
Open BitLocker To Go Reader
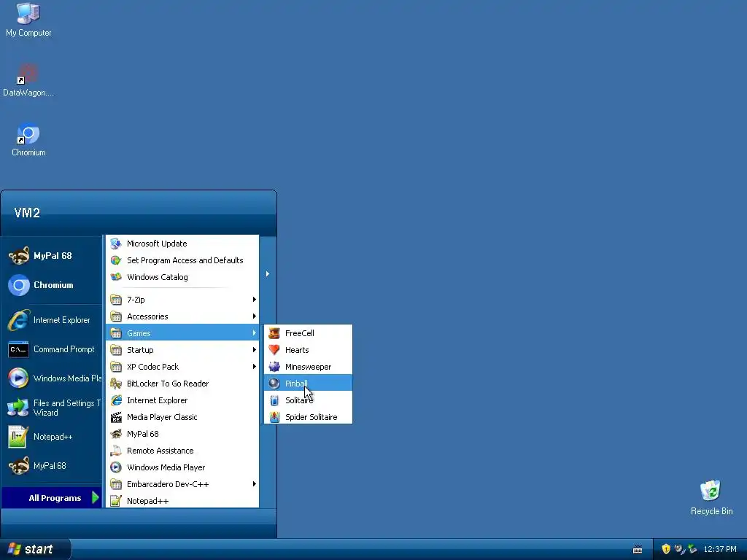coord(182,384)
